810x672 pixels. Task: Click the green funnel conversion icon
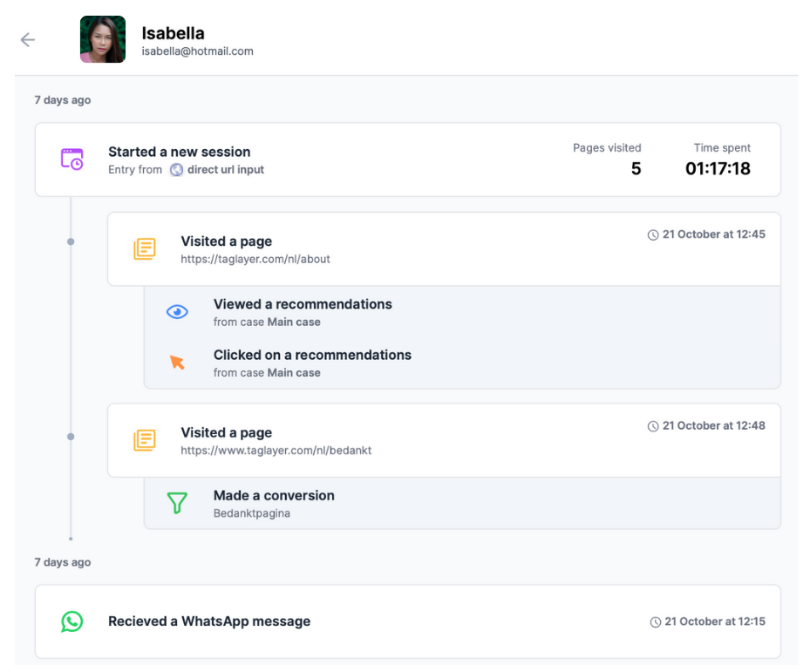click(x=177, y=503)
